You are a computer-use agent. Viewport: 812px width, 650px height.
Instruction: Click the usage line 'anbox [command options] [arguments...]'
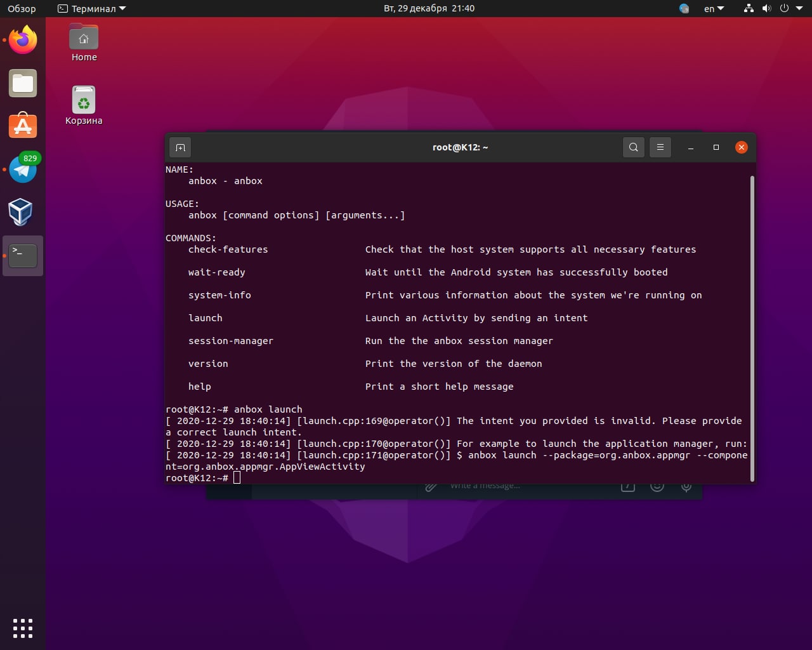[296, 215]
